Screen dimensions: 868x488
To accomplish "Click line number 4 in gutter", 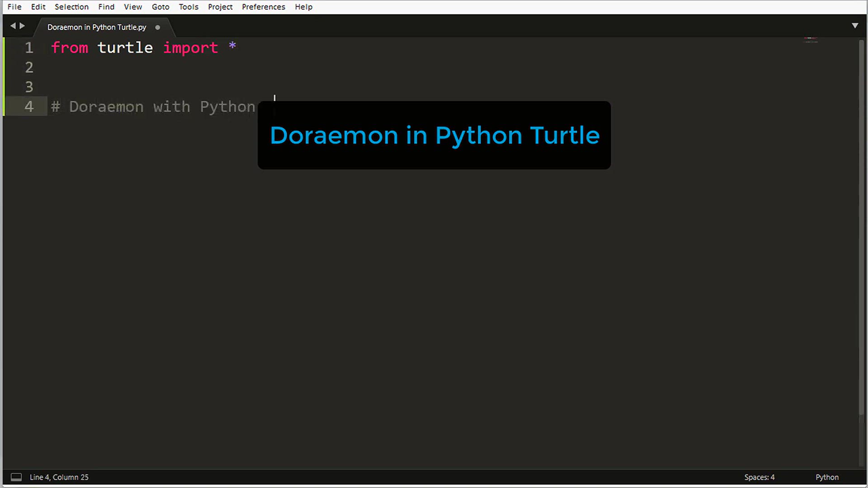I will (29, 107).
